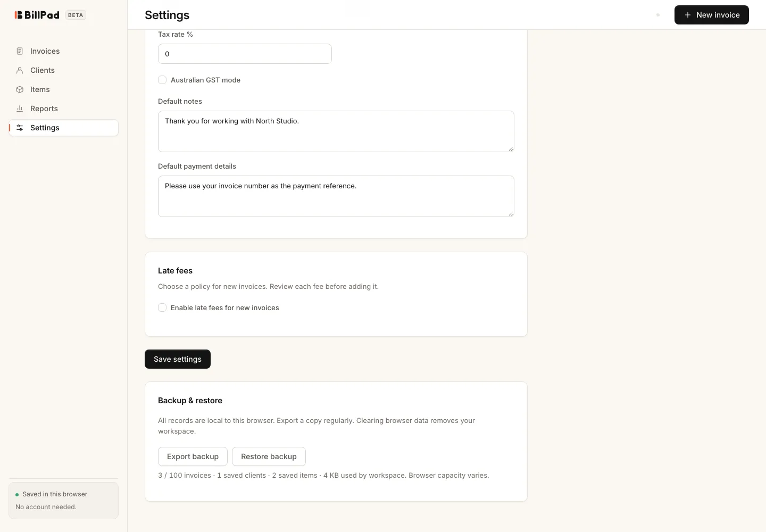
Task: Click 'Saved in this browser' status text
Action: pyautogui.click(x=55, y=494)
